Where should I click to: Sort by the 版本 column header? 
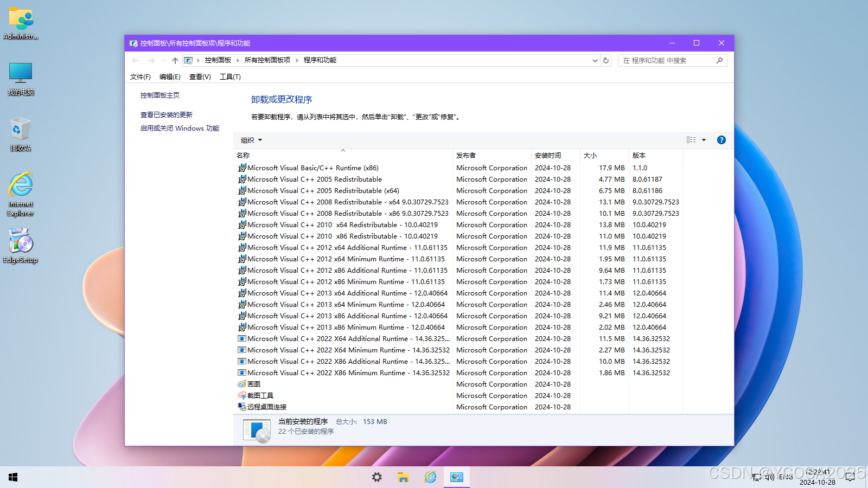(x=656, y=156)
